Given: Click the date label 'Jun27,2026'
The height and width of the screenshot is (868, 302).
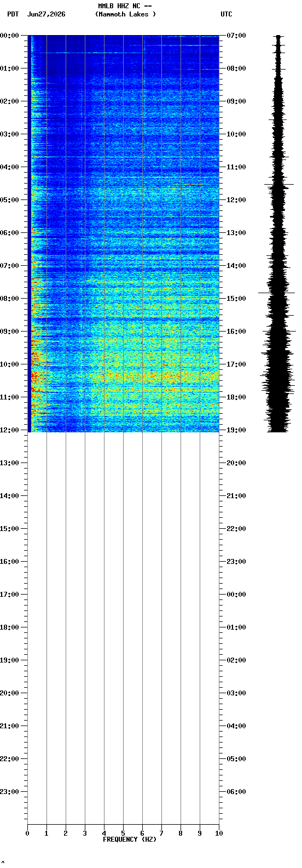Looking at the screenshot, I should coord(46,14).
